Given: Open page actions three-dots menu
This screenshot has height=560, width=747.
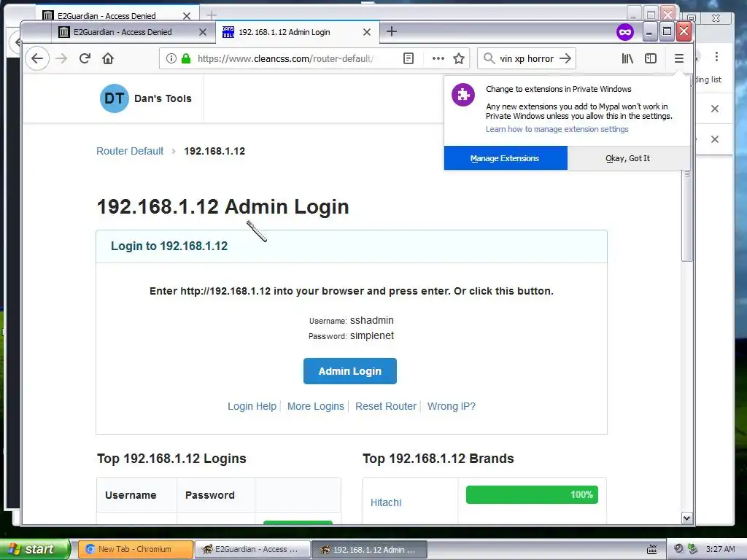Looking at the screenshot, I should (438, 58).
